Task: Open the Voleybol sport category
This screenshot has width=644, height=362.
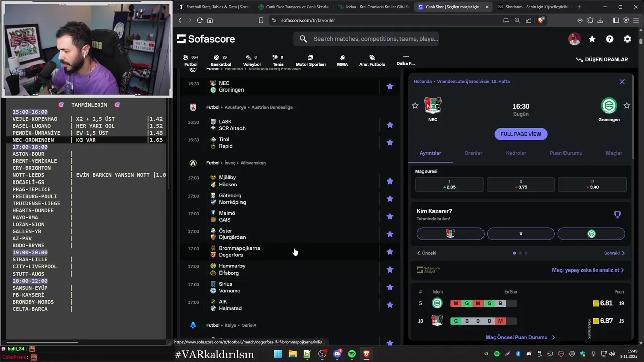Action: tap(252, 60)
